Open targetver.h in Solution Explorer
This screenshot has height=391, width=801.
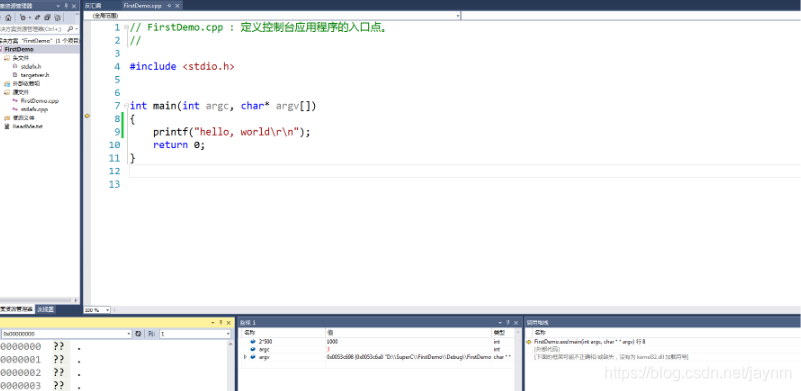coord(35,75)
